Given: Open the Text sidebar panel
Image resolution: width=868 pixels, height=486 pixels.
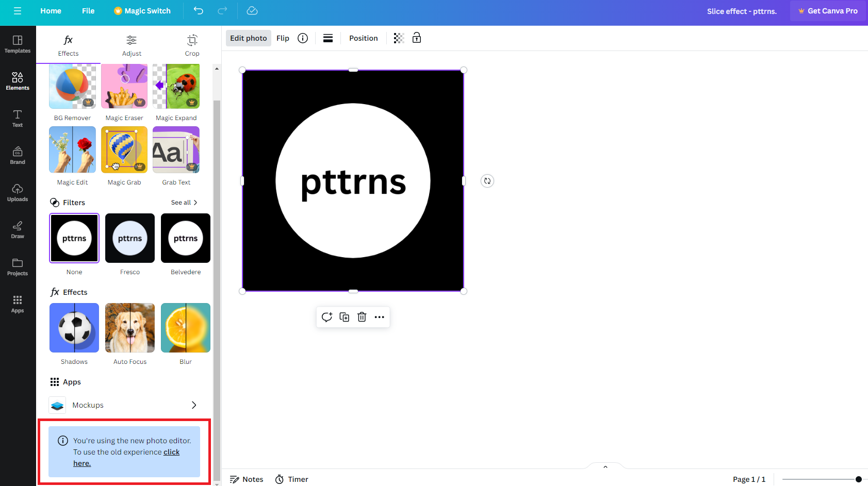Looking at the screenshot, I should click(x=18, y=119).
